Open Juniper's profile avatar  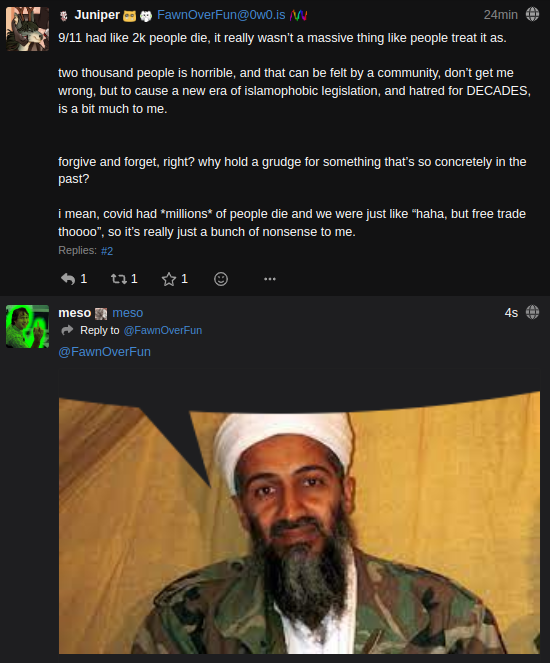tap(27, 29)
